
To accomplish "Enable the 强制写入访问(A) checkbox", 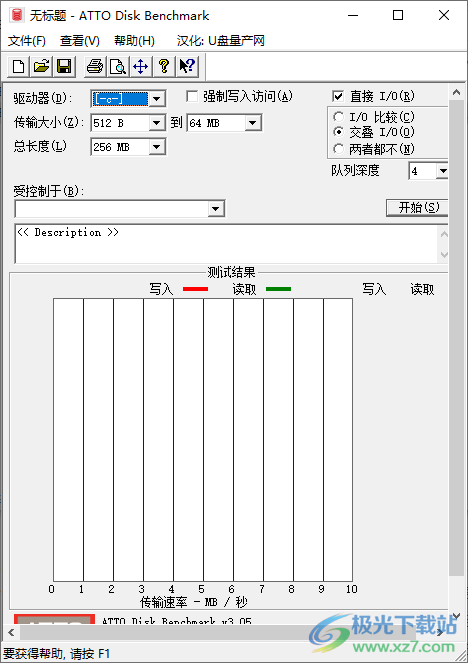I will pos(192,96).
